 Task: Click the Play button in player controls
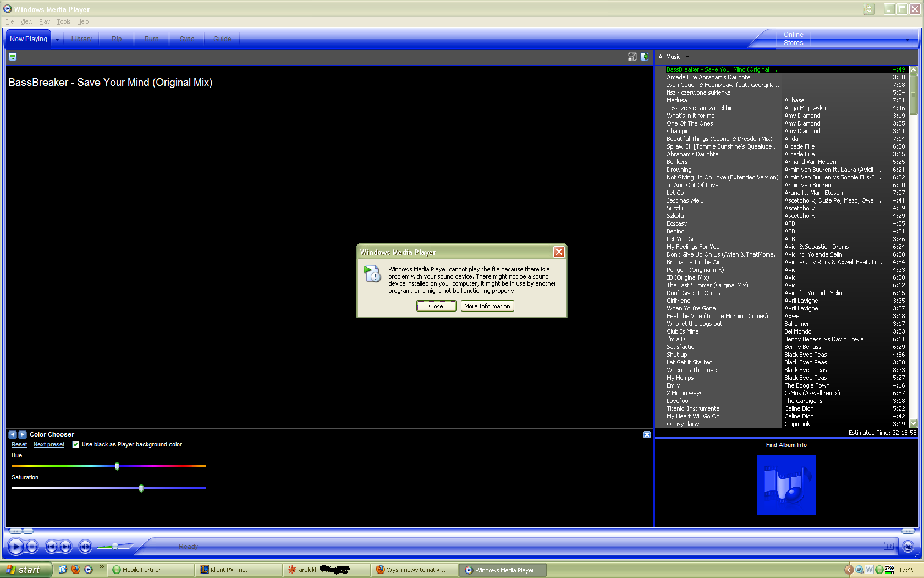[x=15, y=547]
